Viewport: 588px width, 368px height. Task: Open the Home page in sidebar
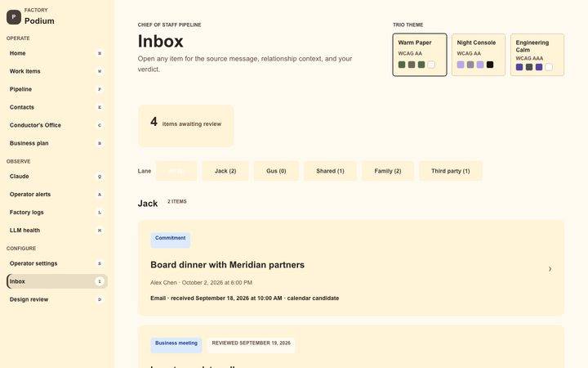[56, 53]
